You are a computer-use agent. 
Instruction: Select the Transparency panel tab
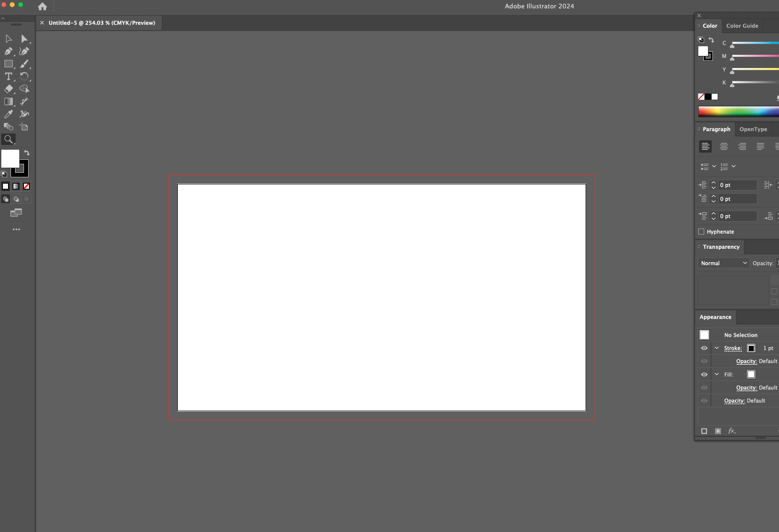[x=721, y=247]
